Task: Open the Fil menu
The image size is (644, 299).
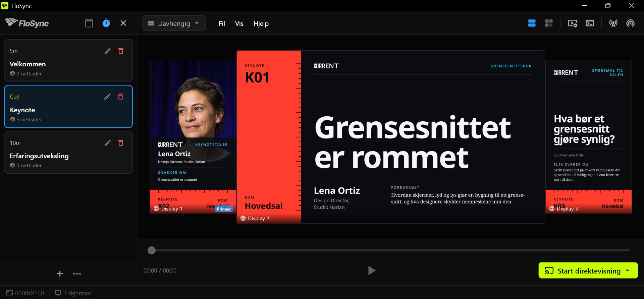Action: [222, 23]
